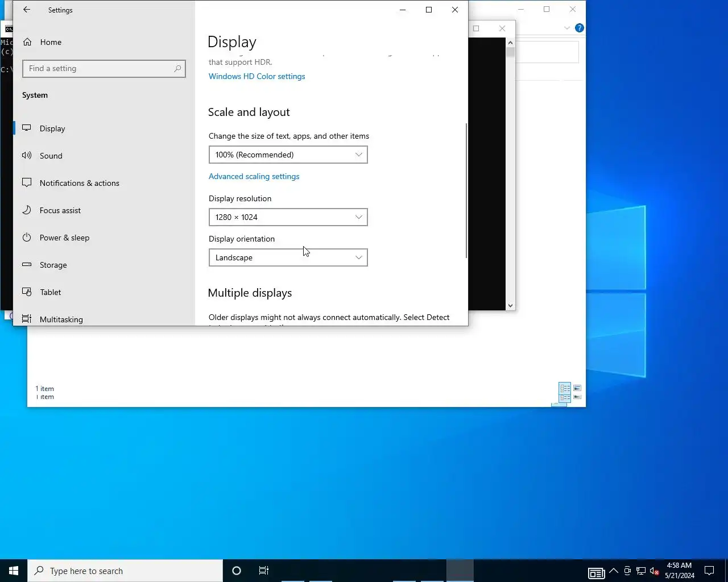Expand the File Explorer ribbon chevron
Viewport: 728px width, 582px height.
pyautogui.click(x=566, y=28)
